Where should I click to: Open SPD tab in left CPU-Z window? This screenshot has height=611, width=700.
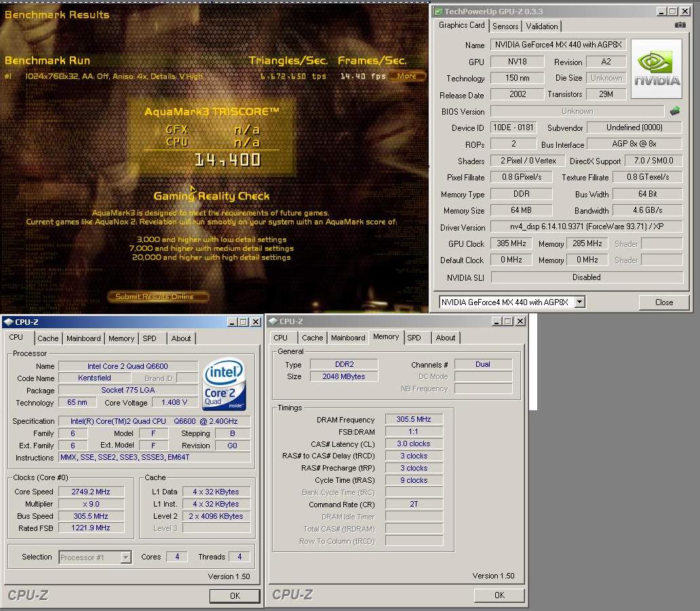coord(149,338)
